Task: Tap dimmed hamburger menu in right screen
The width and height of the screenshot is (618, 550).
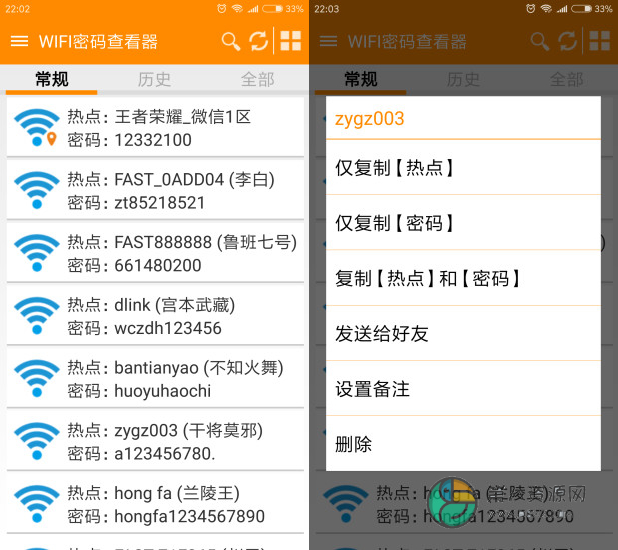Action: pos(328,41)
